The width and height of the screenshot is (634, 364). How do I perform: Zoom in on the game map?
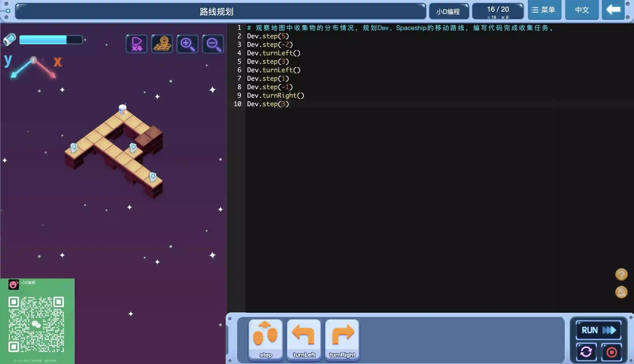(x=187, y=44)
